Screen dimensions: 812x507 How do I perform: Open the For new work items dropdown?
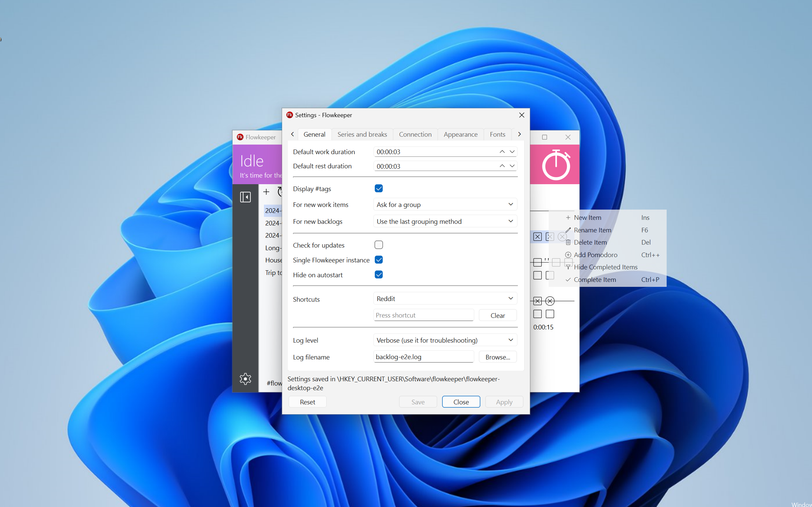(445, 205)
